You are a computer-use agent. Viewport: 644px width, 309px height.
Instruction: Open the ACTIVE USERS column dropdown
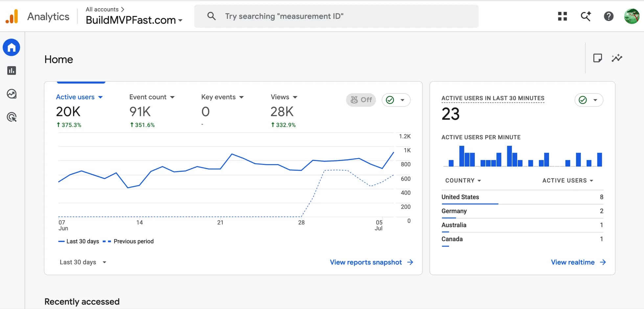(x=568, y=180)
